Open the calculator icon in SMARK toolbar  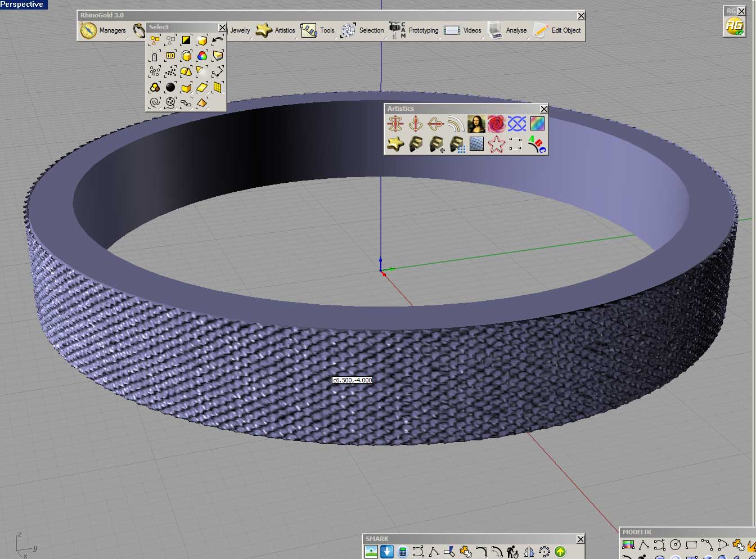(x=402, y=552)
